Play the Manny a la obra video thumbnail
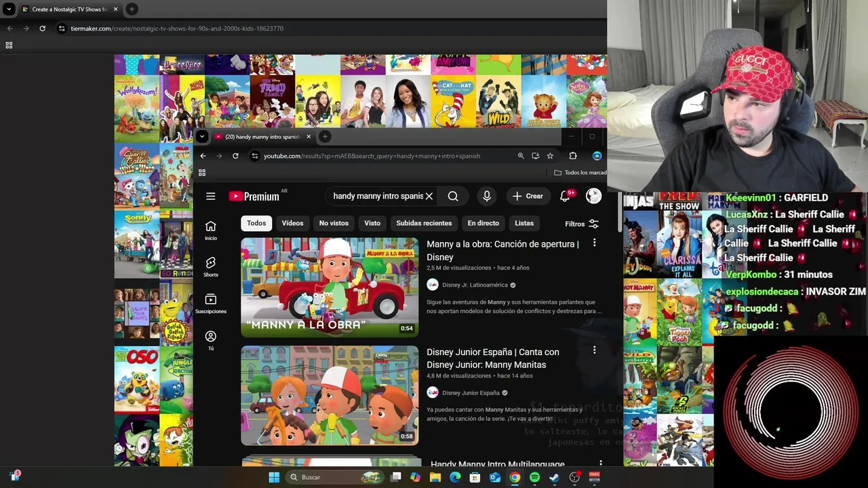The image size is (868, 488). (330, 287)
